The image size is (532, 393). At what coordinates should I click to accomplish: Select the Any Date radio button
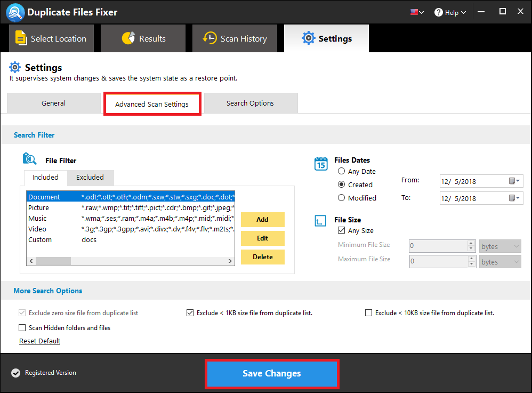(341, 171)
